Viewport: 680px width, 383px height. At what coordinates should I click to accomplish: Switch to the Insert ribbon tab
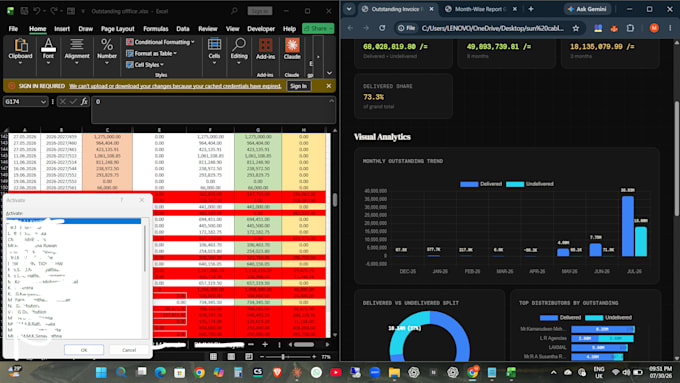coord(62,29)
